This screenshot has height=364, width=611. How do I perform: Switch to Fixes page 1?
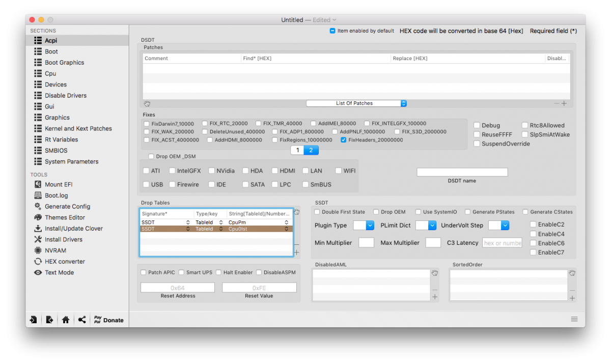297,150
